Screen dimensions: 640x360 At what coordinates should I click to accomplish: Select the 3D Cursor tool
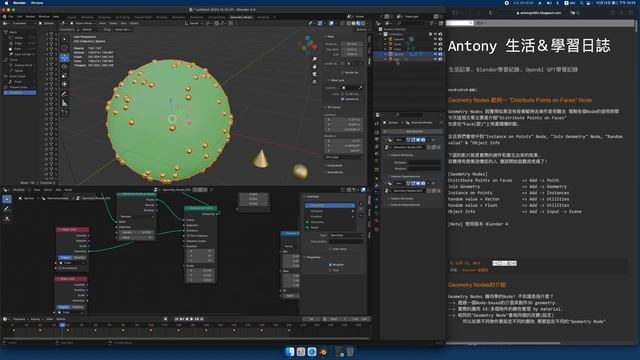point(64,48)
